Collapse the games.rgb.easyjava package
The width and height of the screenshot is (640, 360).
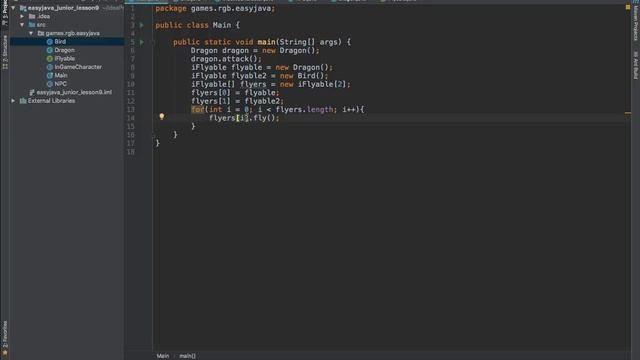click(x=31, y=33)
